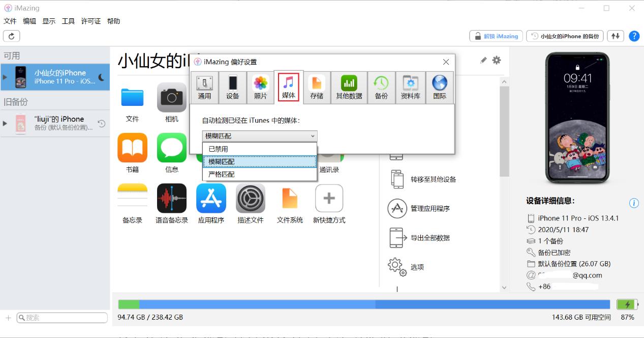Select 已禁用 in the media match dropdown
This screenshot has width=644, height=338.
(259, 149)
